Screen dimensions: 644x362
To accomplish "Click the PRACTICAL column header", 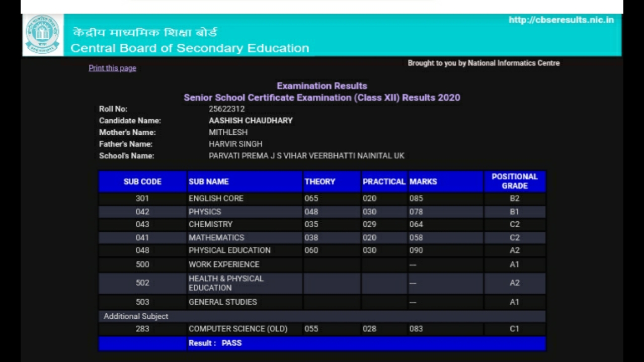I will pos(384,182).
